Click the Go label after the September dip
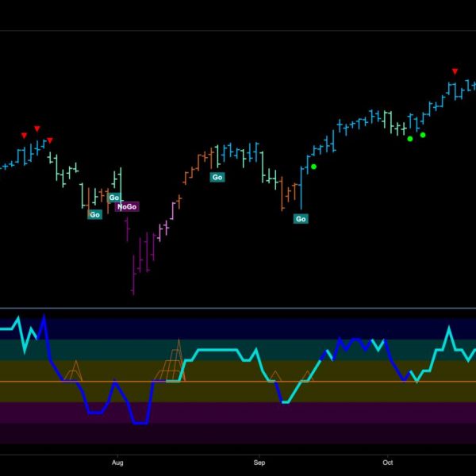 click(301, 219)
